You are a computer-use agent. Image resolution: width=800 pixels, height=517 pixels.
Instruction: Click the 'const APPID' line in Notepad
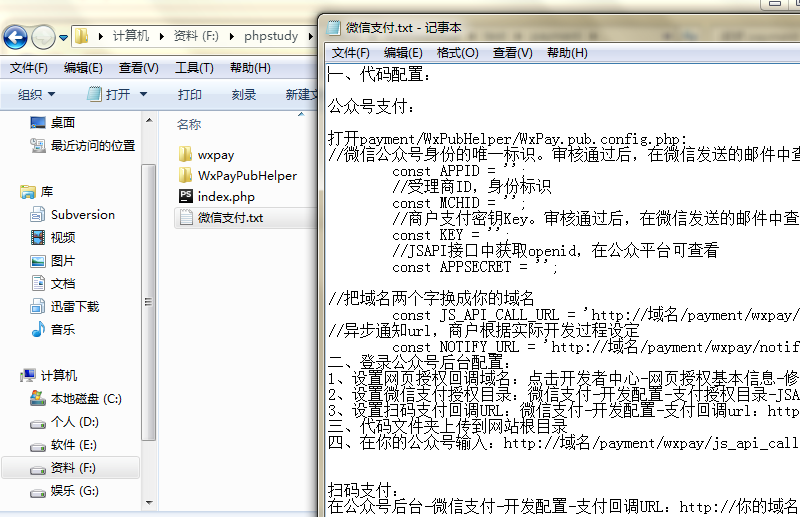459,170
